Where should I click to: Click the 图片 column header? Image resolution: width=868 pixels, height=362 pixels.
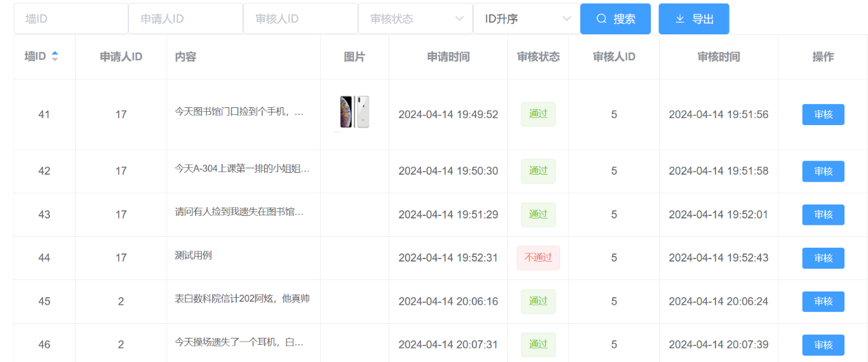pyautogui.click(x=354, y=57)
